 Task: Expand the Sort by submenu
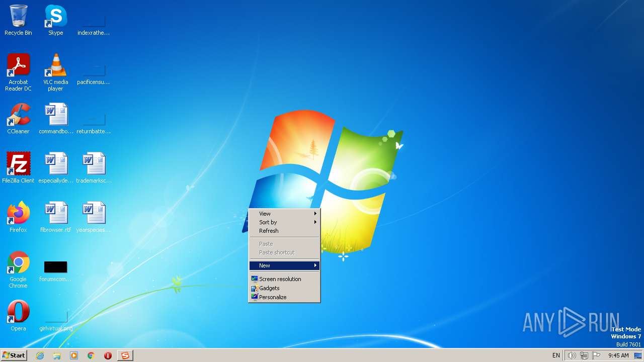point(284,222)
